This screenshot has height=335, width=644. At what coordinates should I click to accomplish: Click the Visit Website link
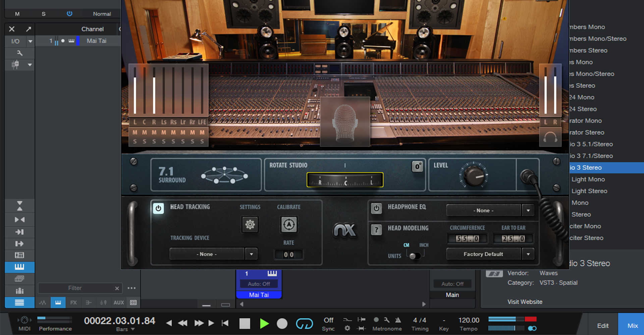click(x=525, y=302)
